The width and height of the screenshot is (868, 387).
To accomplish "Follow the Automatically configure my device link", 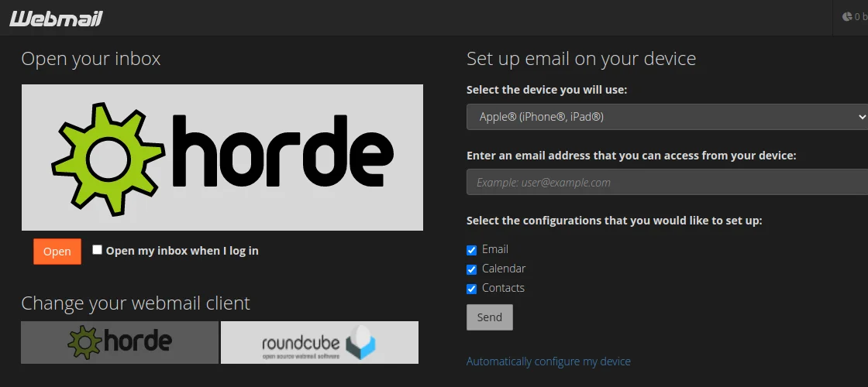I will point(549,361).
